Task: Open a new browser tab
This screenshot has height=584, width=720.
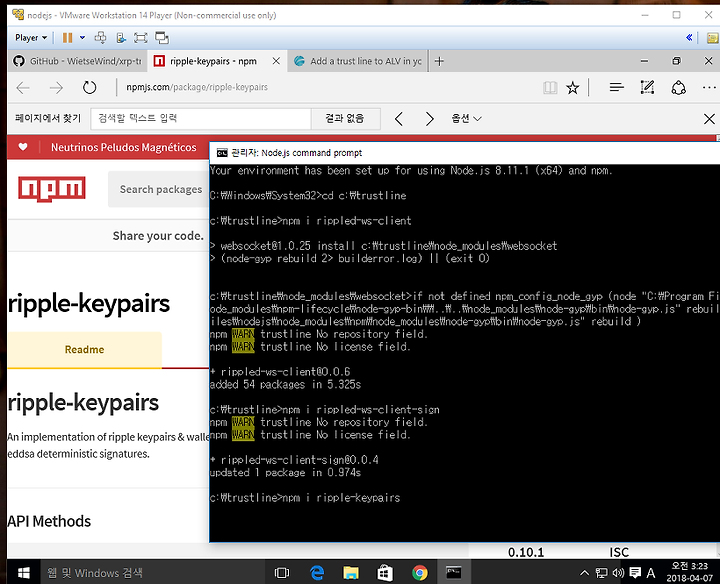Action: pyautogui.click(x=439, y=61)
